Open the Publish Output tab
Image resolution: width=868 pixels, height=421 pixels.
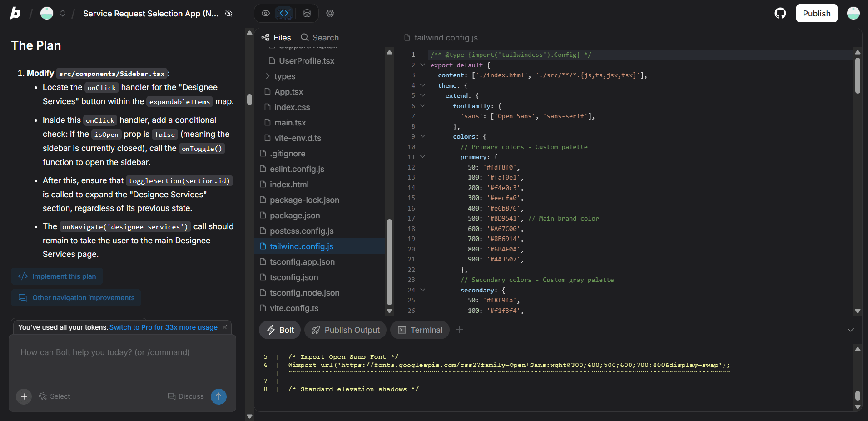pyautogui.click(x=346, y=330)
